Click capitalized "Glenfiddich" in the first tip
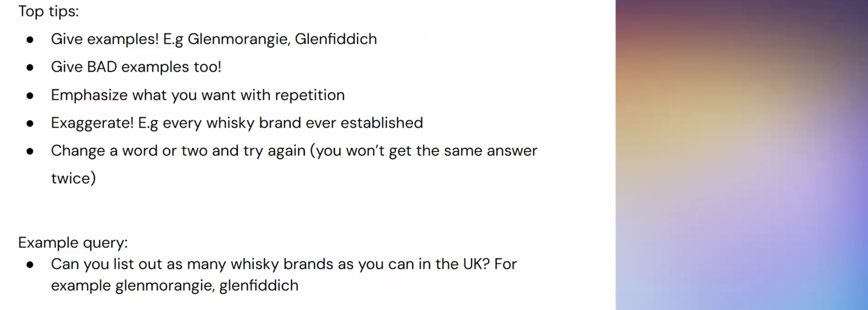The height and width of the screenshot is (310, 868). [x=335, y=39]
